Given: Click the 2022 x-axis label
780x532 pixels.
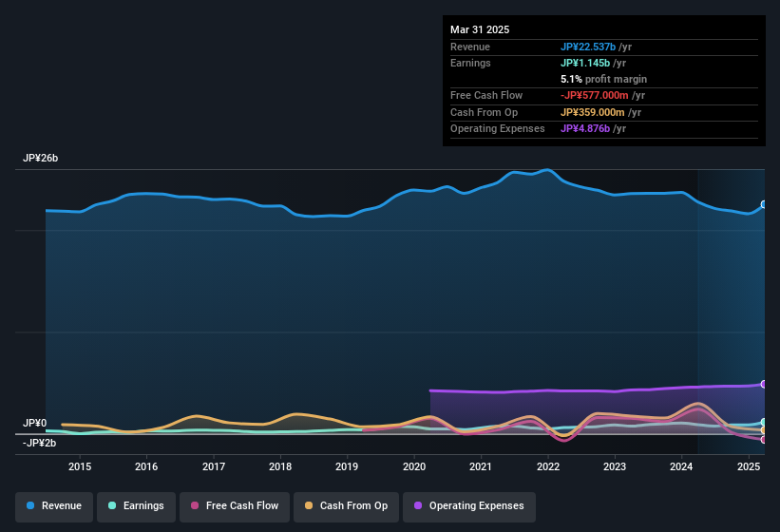Looking at the screenshot, I should 548,466.
